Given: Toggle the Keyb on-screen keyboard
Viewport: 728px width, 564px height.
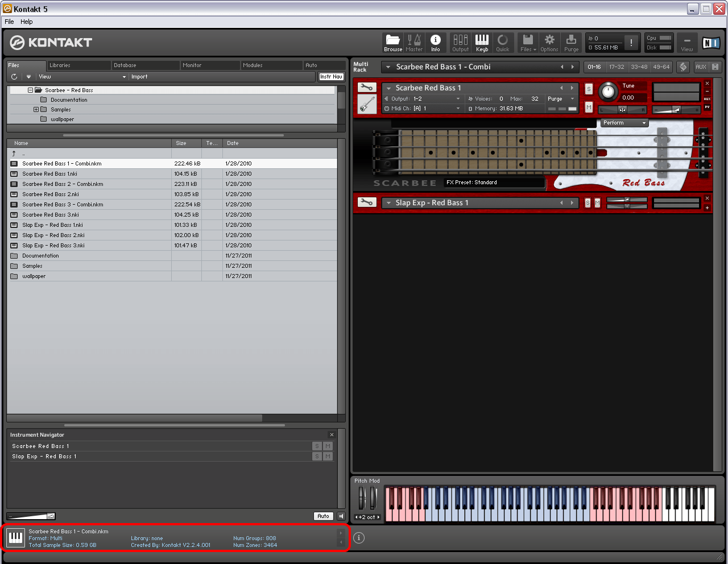Looking at the screenshot, I should click(482, 43).
